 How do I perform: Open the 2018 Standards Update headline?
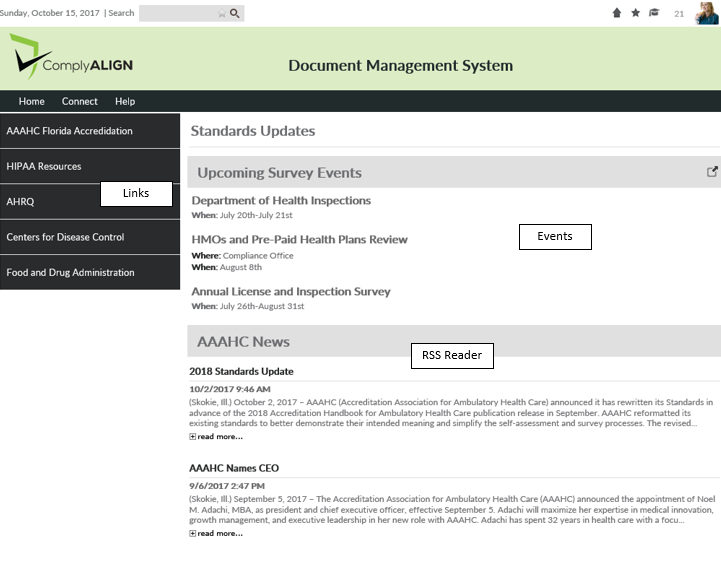pyautogui.click(x=241, y=372)
